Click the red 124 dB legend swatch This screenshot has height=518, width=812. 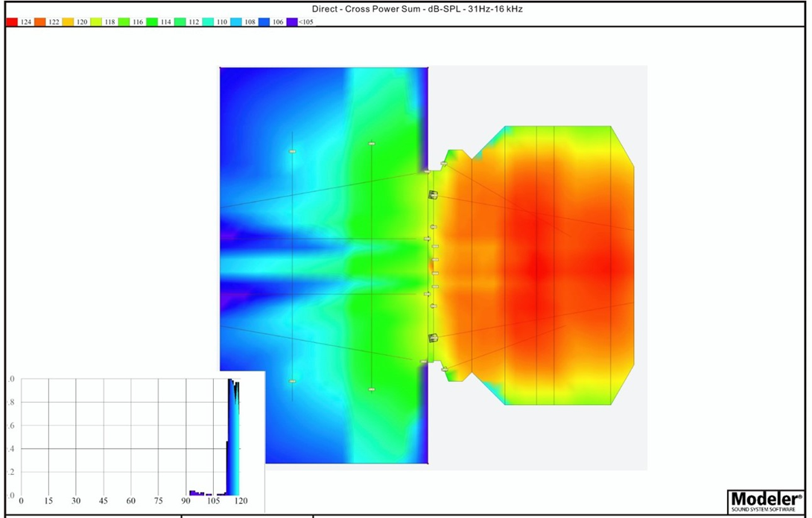click(12, 22)
